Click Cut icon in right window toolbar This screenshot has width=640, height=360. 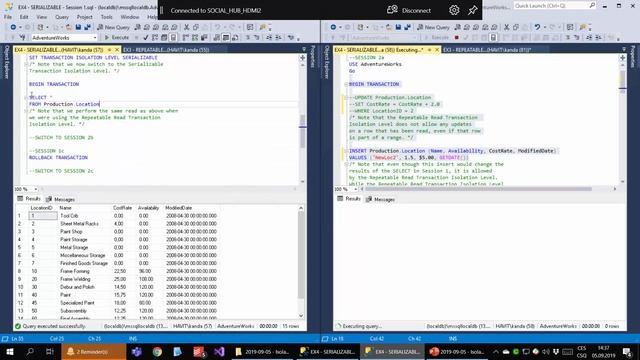coord(507,27)
